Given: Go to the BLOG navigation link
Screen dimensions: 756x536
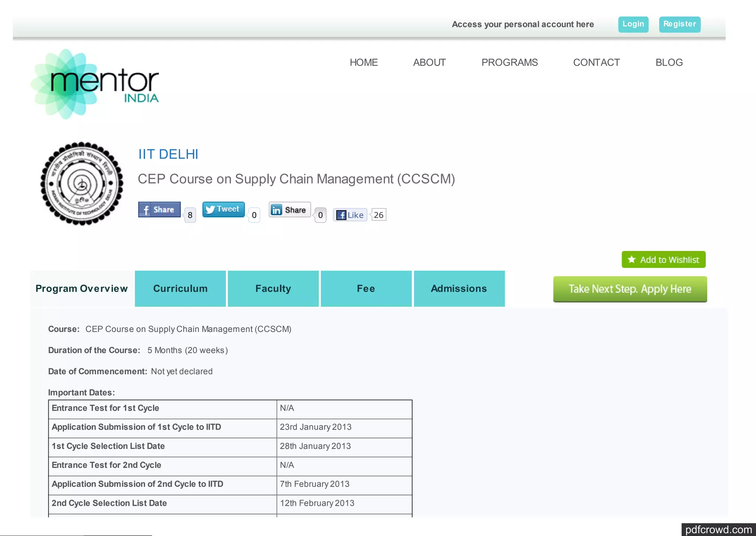Looking at the screenshot, I should pyautogui.click(x=669, y=62).
